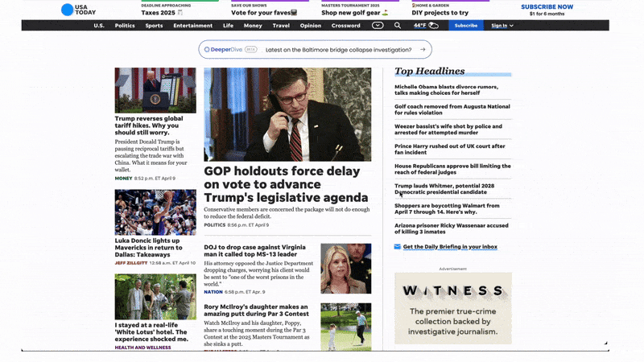Open the Sign In dropdown
Viewport: 644px width, 362px height.
[502, 26]
